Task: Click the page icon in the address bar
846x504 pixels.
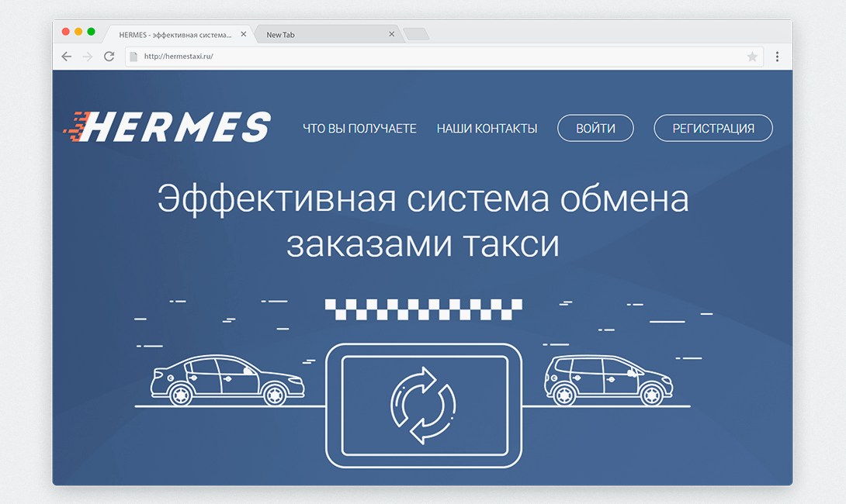Action: 133,57
